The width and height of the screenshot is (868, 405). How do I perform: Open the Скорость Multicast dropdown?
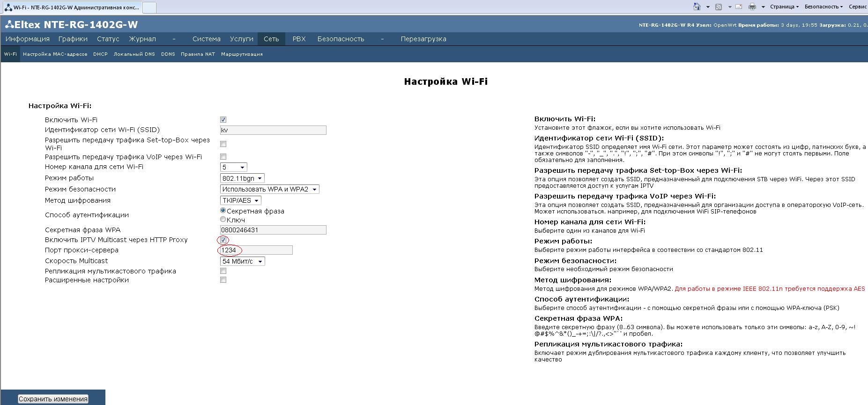(242, 261)
